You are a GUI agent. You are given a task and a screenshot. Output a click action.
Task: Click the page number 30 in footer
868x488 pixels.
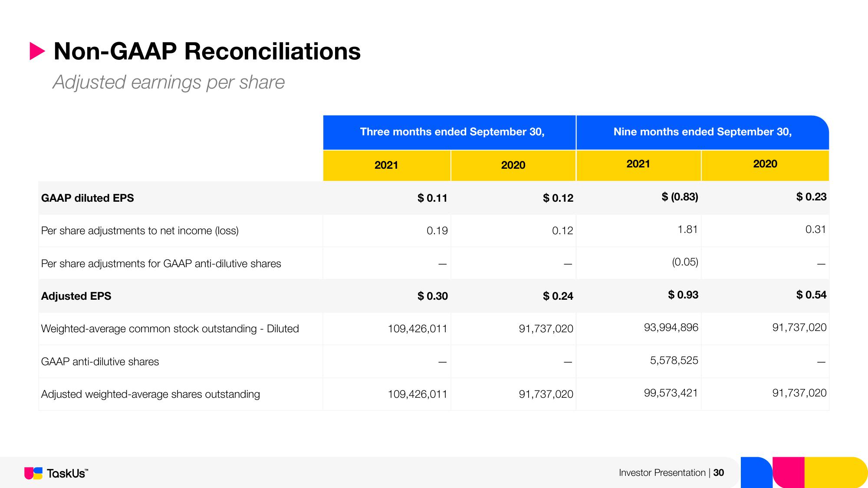point(719,473)
